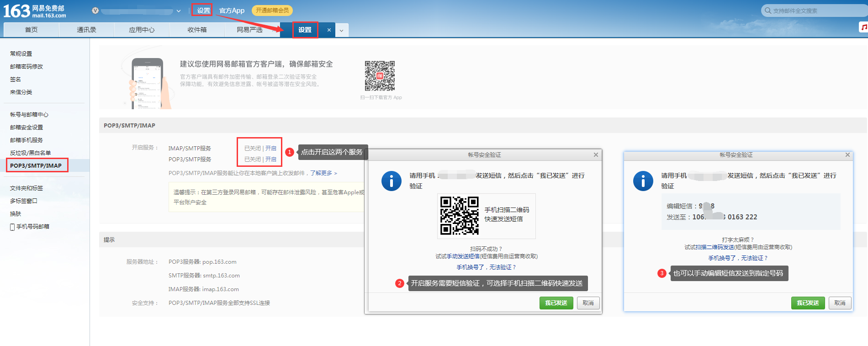Click the phone icon beside 手机号码邮箱

(x=12, y=227)
